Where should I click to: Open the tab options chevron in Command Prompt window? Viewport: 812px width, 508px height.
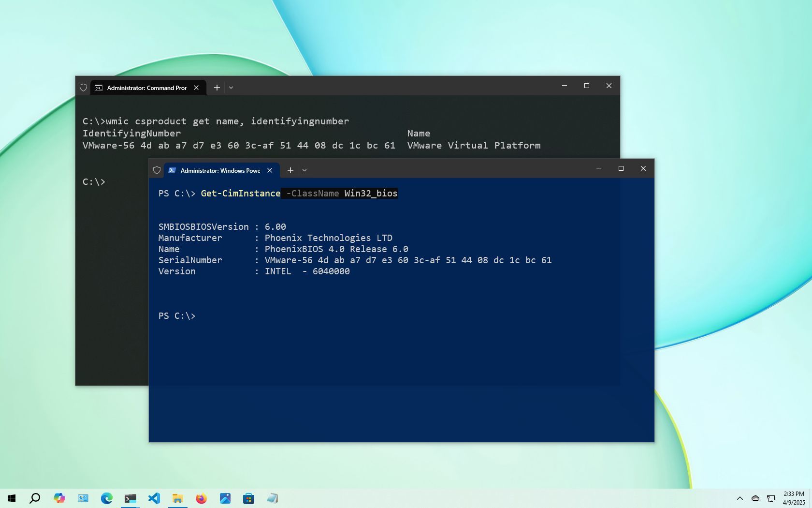point(231,88)
